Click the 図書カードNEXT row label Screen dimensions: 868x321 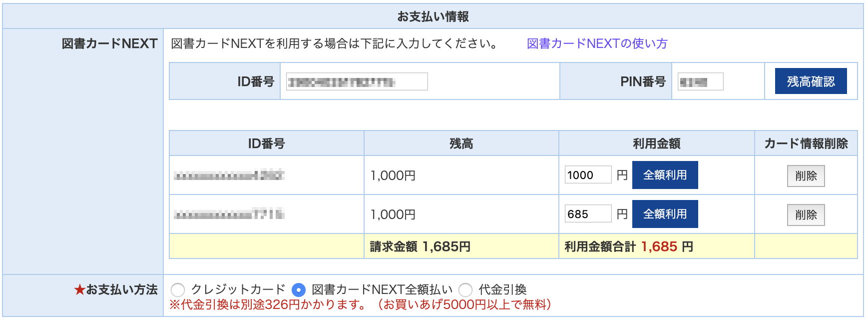click(x=110, y=43)
